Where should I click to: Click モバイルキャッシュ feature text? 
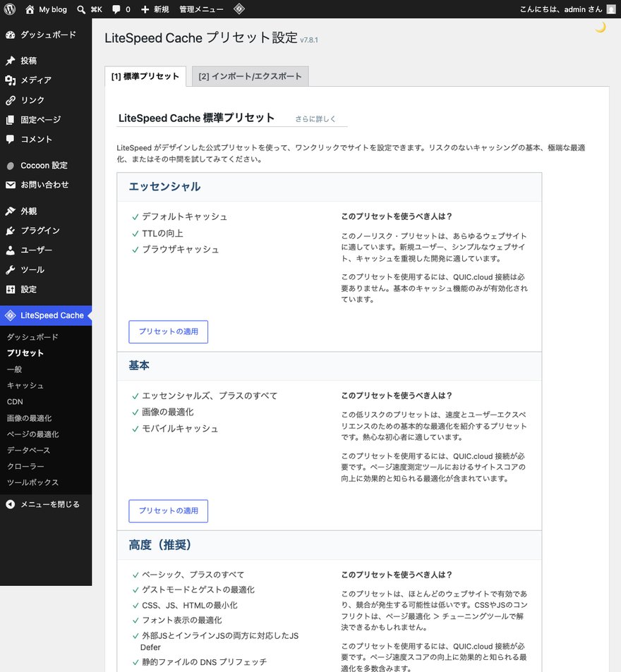tap(180, 429)
